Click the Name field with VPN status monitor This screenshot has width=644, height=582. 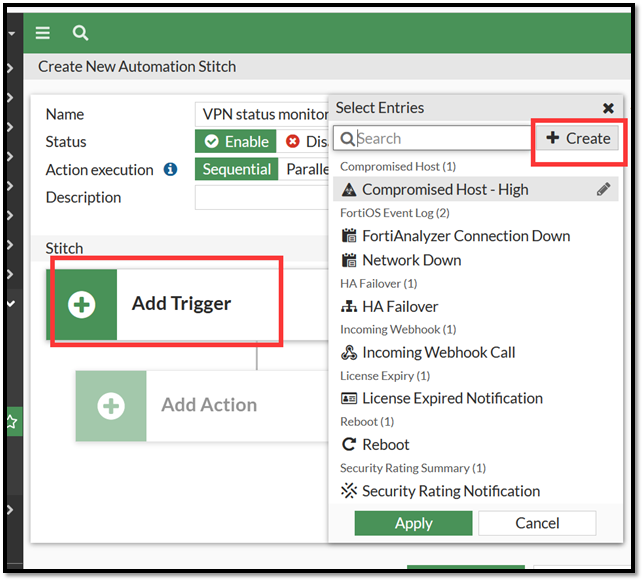click(262, 114)
